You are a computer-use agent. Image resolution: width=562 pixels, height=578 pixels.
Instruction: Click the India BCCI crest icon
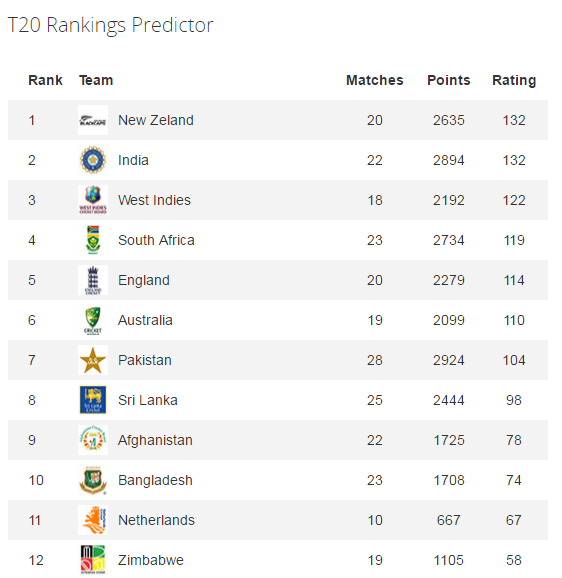[x=93, y=160]
